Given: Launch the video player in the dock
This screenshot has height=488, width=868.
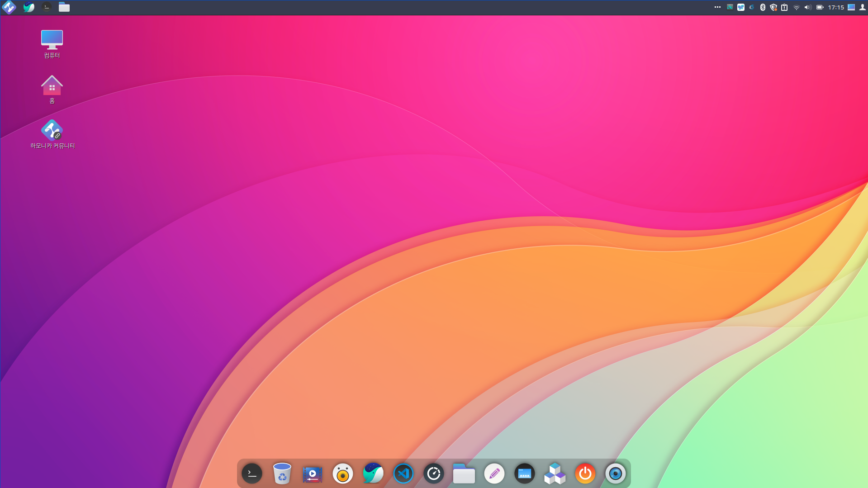Looking at the screenshot, I should coord(313,474).
